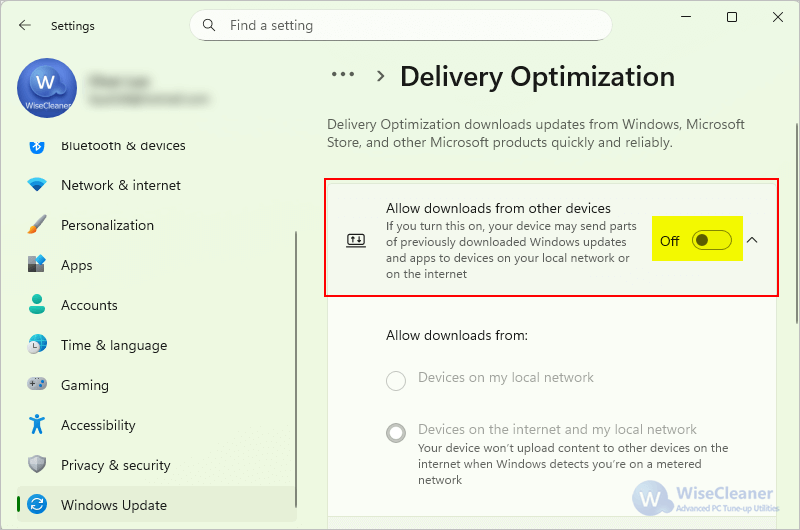
Task: Click the search magnifier icon
Action: coord(209,25)
